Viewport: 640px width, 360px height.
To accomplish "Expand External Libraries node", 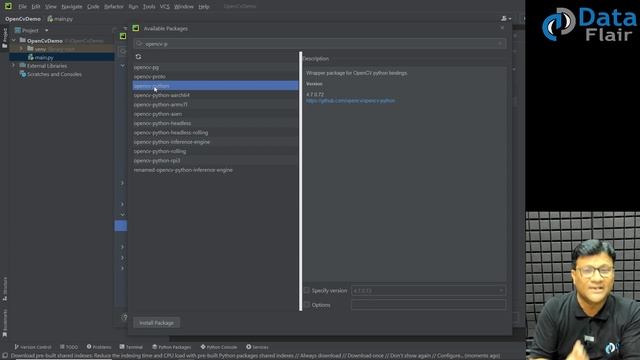I will (13, 66).
